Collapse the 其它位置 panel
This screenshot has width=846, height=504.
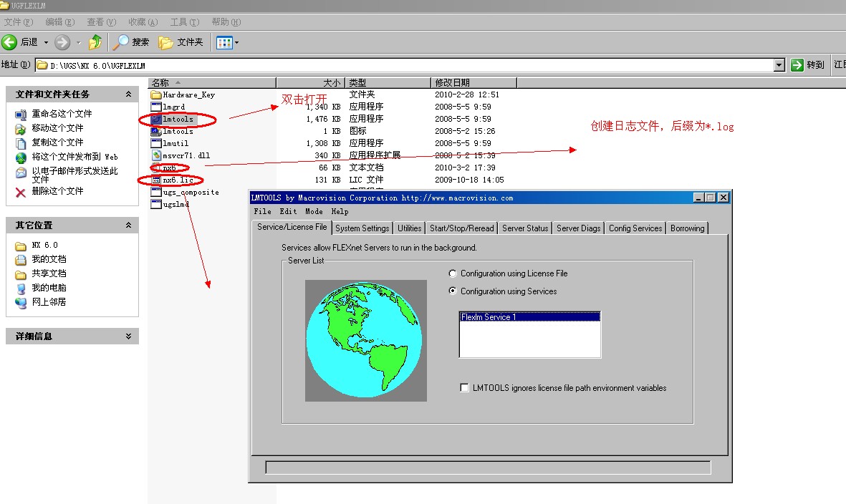point(128,226)
